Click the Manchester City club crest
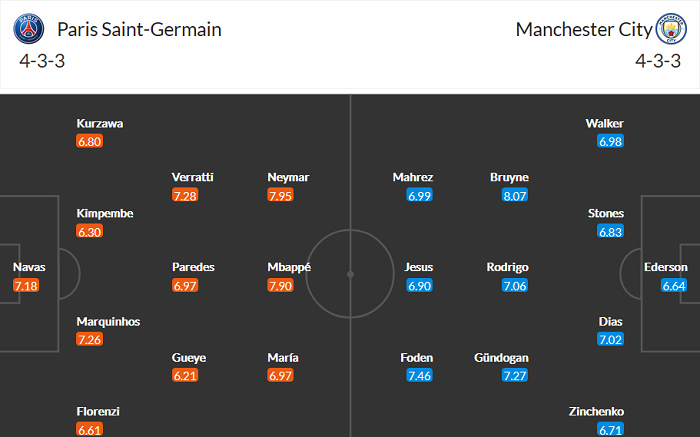The height and width of the screenshot is (437, 700). pos(670,29)
